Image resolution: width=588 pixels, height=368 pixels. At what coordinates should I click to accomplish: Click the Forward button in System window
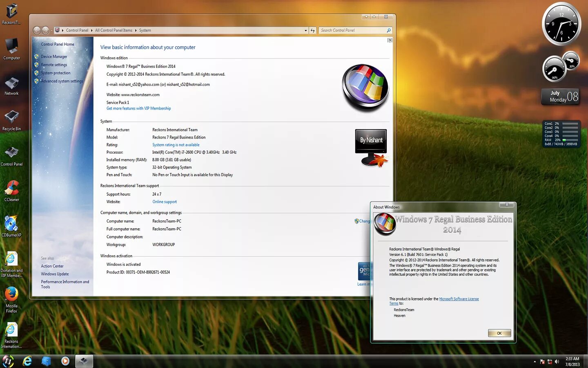tap(45, 30)
